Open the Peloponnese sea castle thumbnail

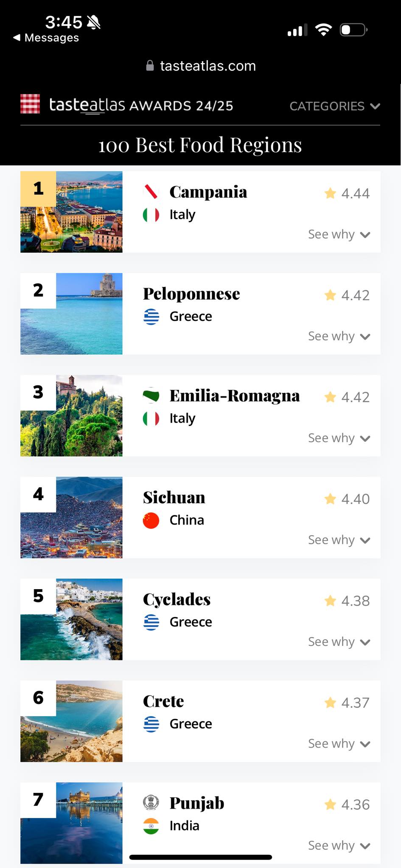[71, 314]
